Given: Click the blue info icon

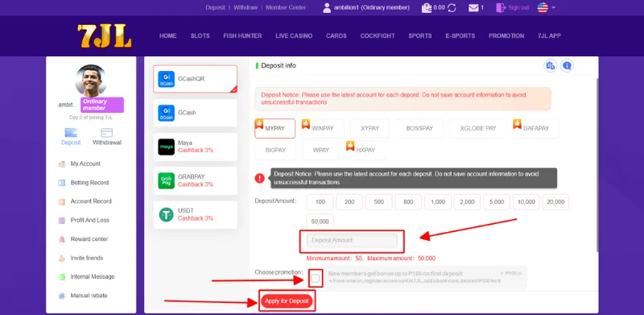Looking at the screenshot, I should [567, 65].
